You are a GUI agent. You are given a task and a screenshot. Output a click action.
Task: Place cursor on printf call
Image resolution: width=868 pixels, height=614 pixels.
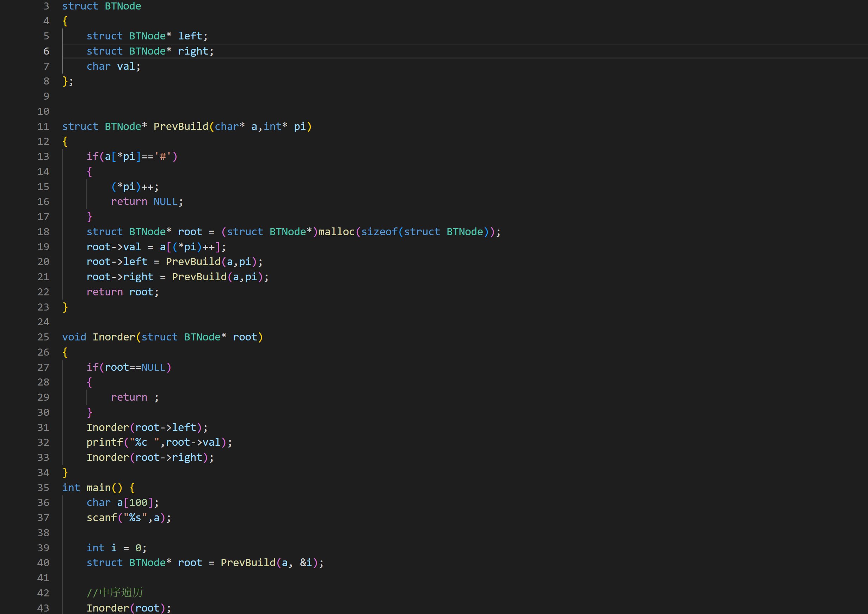coord(104,442)
